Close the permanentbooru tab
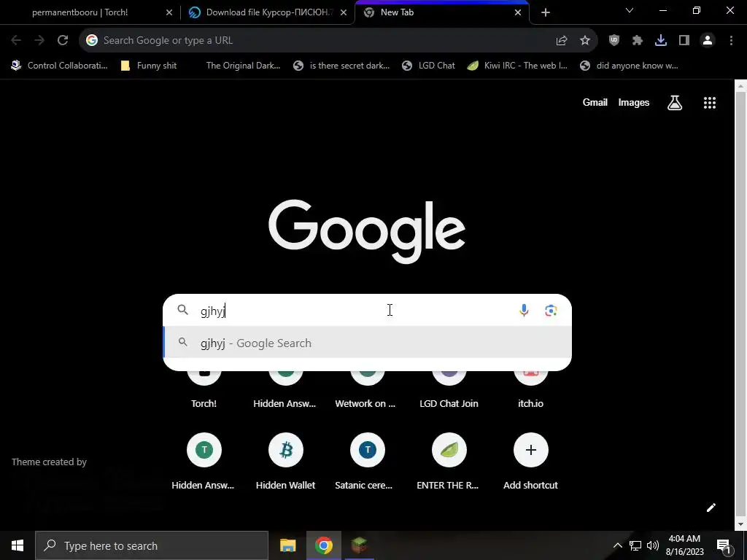 pyautogui.click(x=169, y=12)
